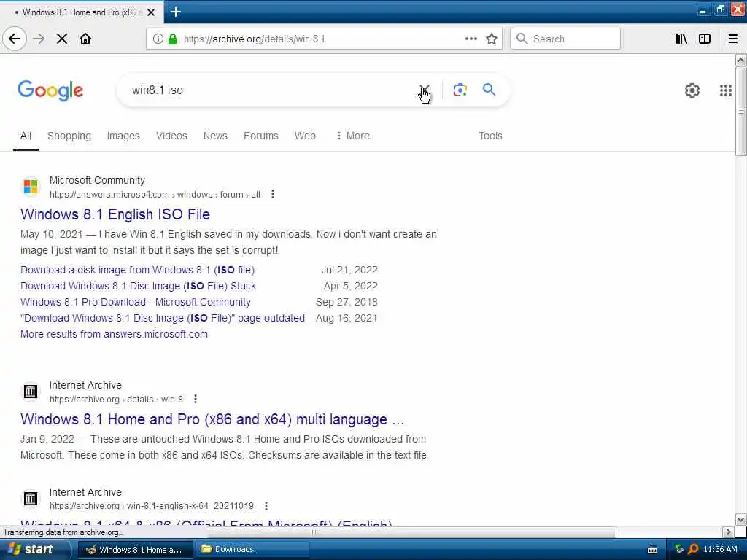Viewport: 747px width, 560px height.
Task: Search by image with Google Lens
Action: click(x=460, y=90)
